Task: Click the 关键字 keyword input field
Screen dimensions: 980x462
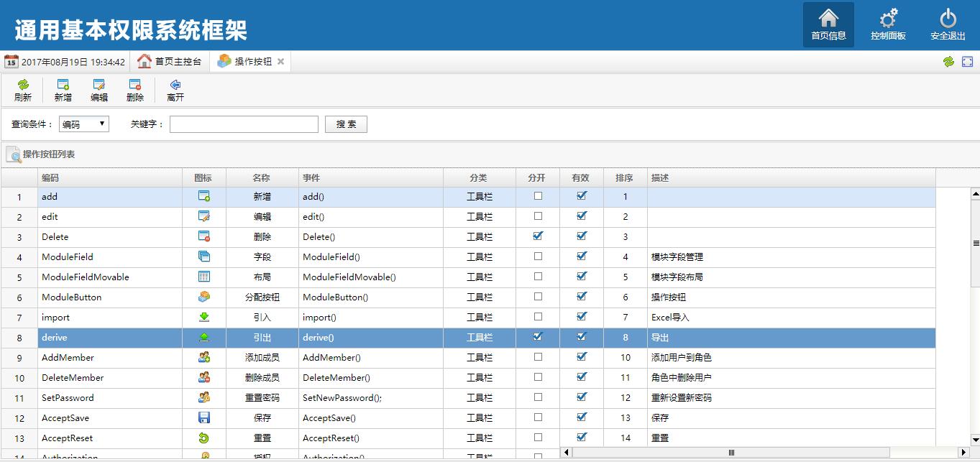Action: point(244,124)
